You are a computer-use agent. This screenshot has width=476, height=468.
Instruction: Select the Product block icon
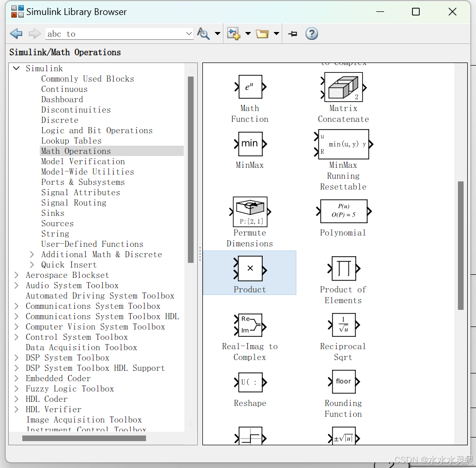(x=250, y=269)
